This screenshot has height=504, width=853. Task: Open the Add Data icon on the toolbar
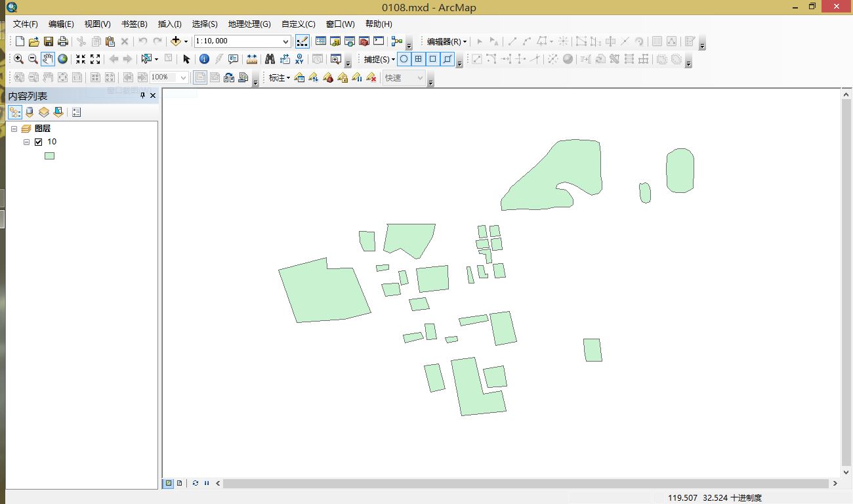click(176, 41)
